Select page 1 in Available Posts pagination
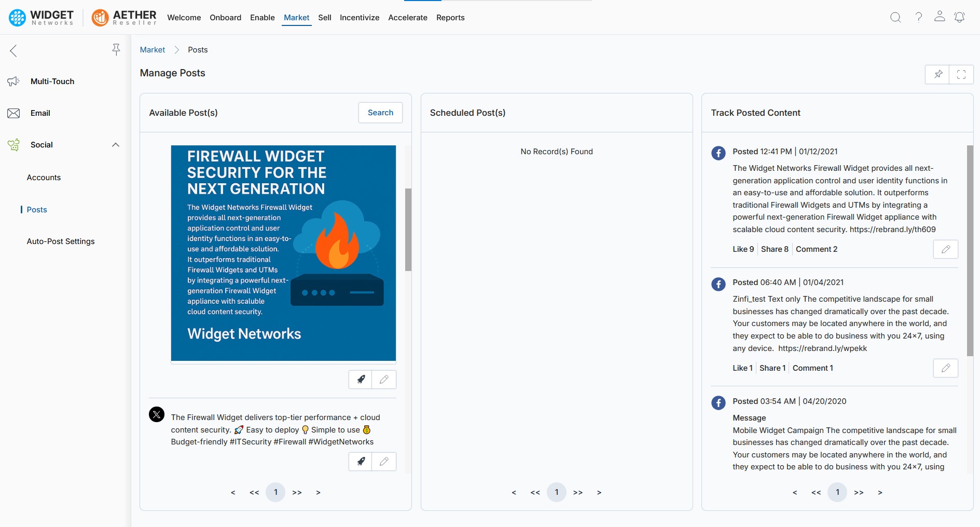The image size is (980, 527). click(275, 492)
